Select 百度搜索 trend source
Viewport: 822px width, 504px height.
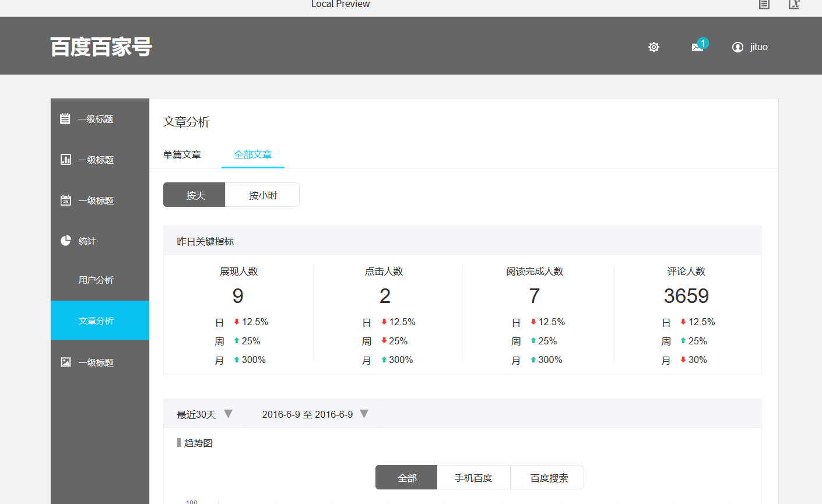click(547, 477)
